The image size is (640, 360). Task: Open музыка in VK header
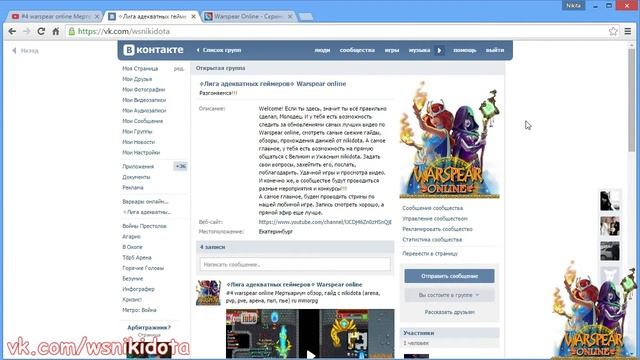pyautogui.click(x=419, y=50)
